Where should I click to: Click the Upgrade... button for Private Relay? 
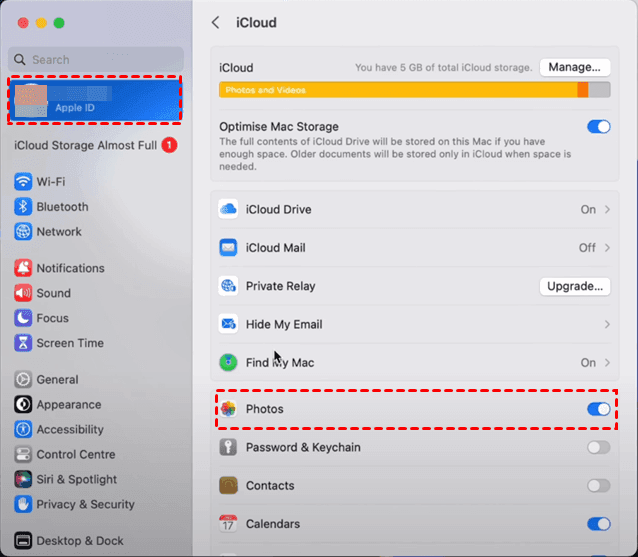(575, 286)
